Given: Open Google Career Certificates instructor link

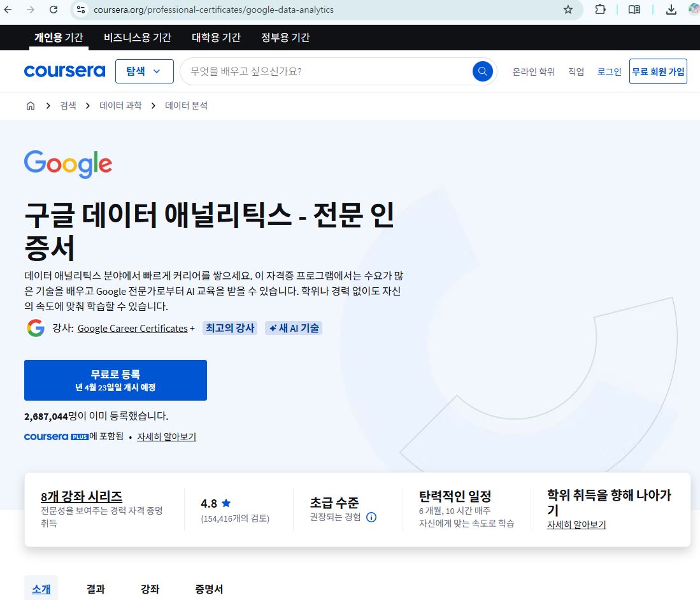Looking at the screenshot, I should 132,328.
